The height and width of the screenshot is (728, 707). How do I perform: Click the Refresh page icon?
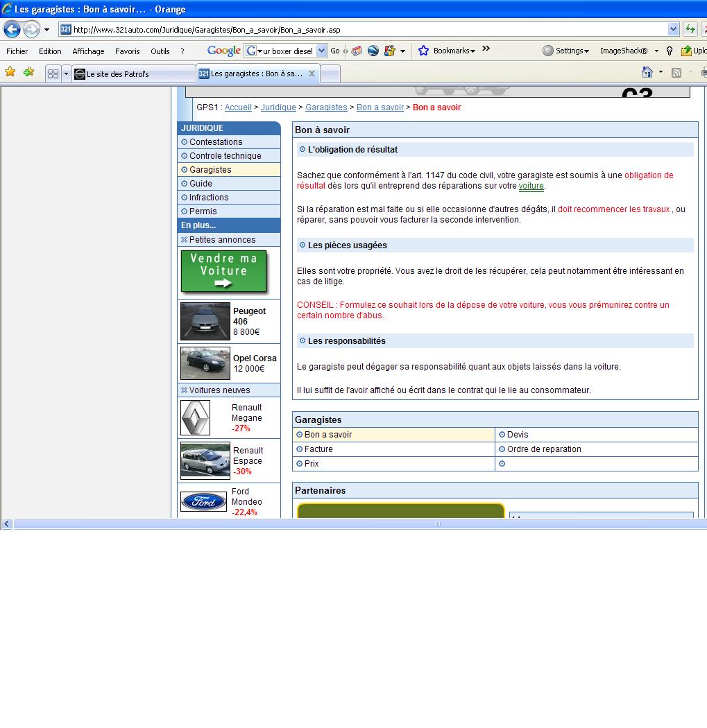coord(690,29)
